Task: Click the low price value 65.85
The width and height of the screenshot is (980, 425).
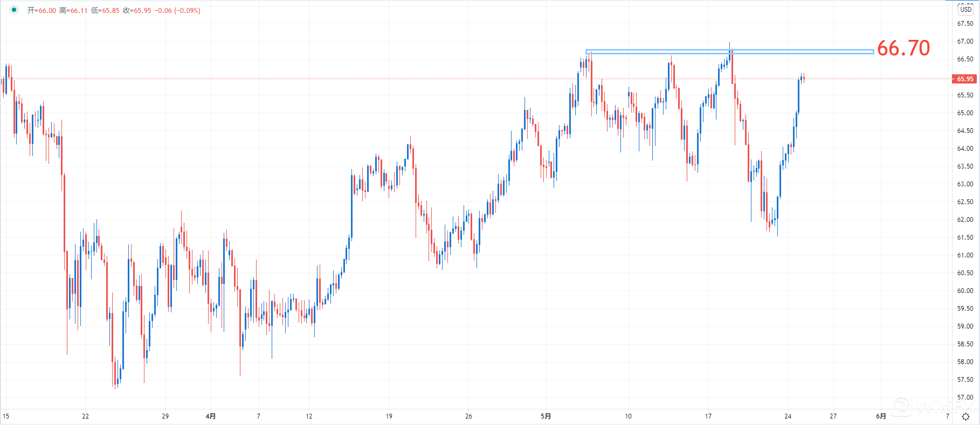Action: pyautogui.click(x=111, y=11)
